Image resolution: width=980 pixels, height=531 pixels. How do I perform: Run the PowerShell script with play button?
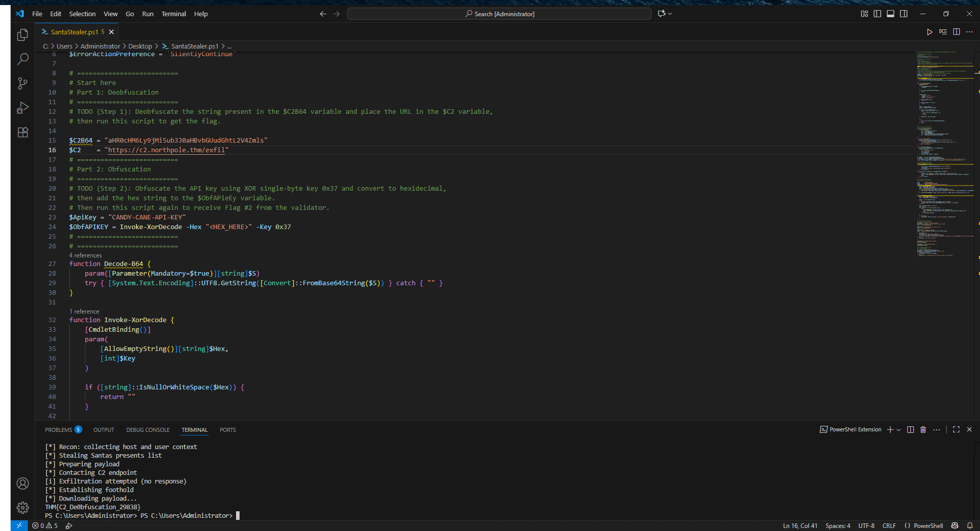(x=929, y=32)
